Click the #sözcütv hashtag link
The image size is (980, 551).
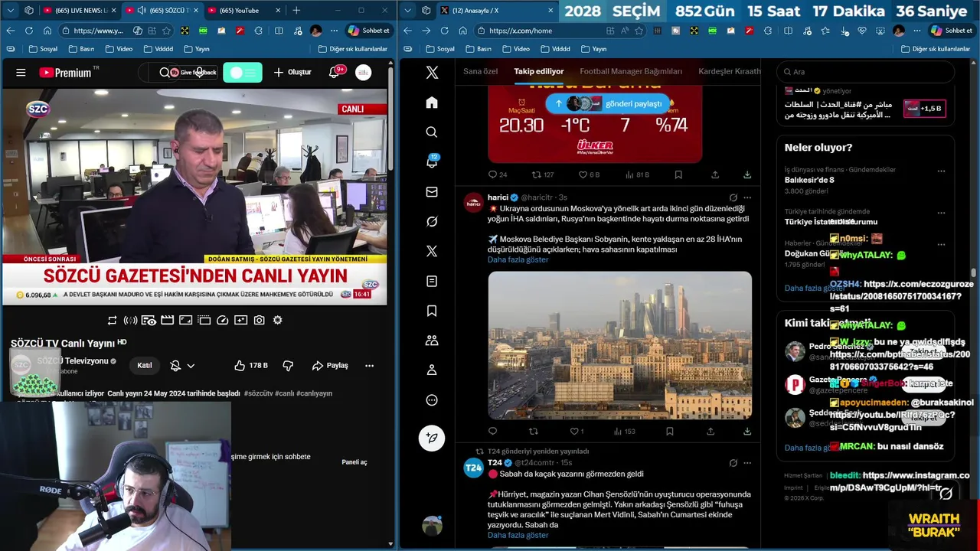[259, 393]
